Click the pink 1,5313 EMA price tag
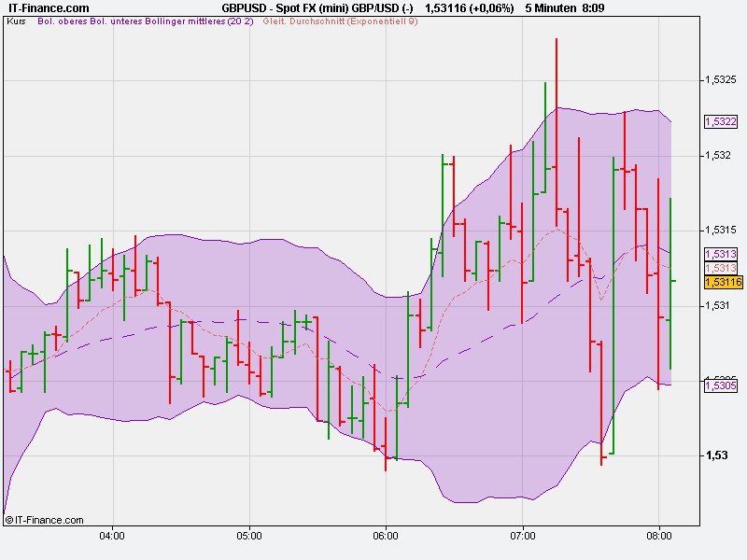Image resolution: width=747 pixels, height=560 pixels. coord(719,266)
